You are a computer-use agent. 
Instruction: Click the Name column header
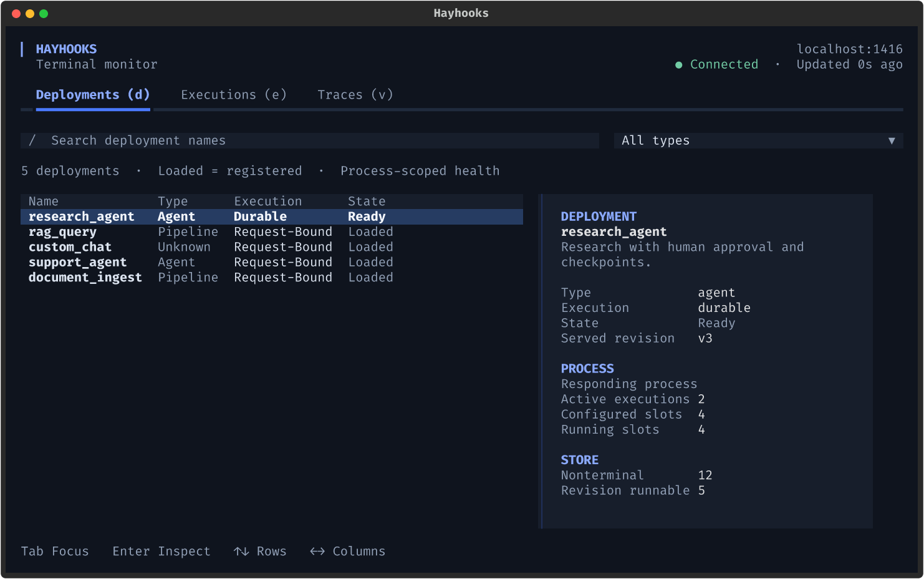(44, 202)
